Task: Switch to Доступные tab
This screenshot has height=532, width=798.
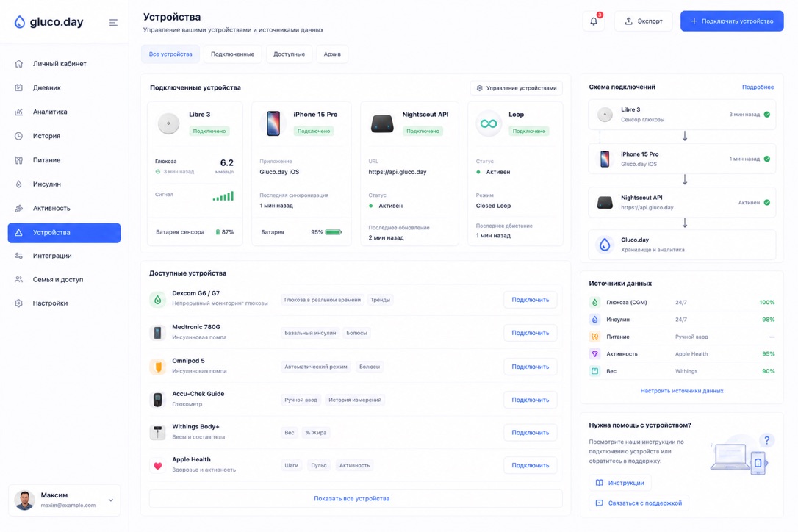Action: pos(289,54)
